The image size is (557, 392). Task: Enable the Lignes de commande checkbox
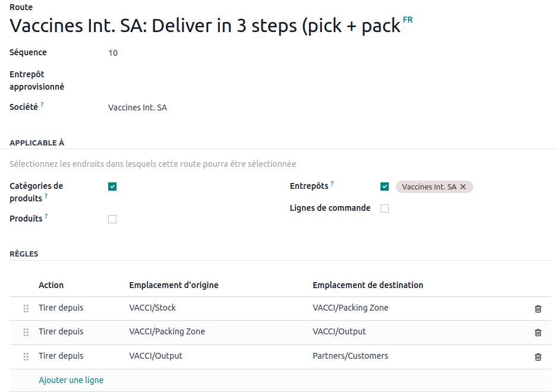tap(385, 208)
